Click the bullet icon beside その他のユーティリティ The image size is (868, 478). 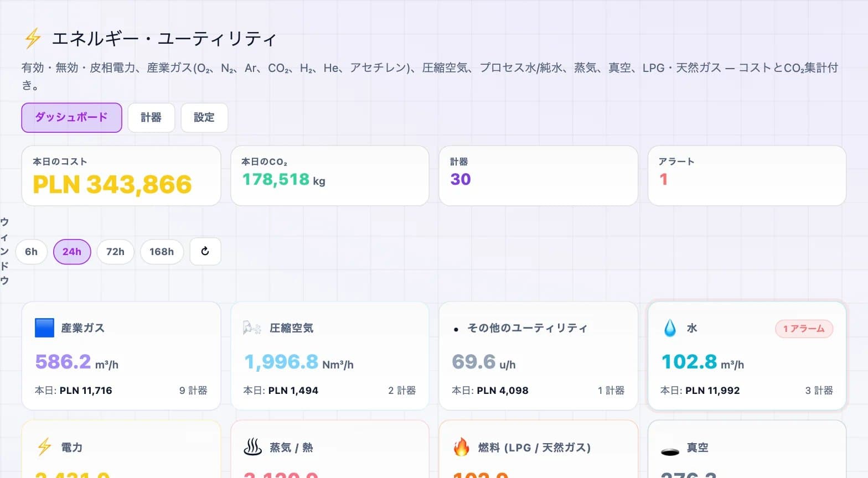[x=456, y=329]
